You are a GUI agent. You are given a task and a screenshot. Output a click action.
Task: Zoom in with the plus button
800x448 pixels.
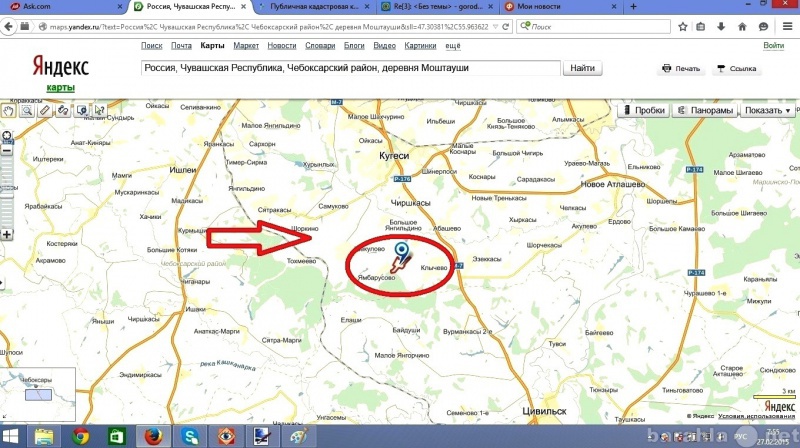(7, 235)
